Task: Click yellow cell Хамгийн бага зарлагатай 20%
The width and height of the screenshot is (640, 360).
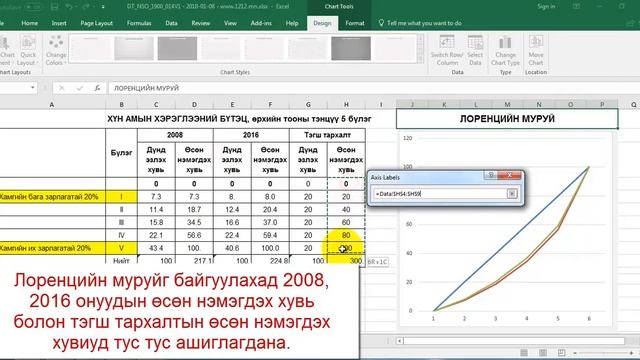Action: click(52, 197)
